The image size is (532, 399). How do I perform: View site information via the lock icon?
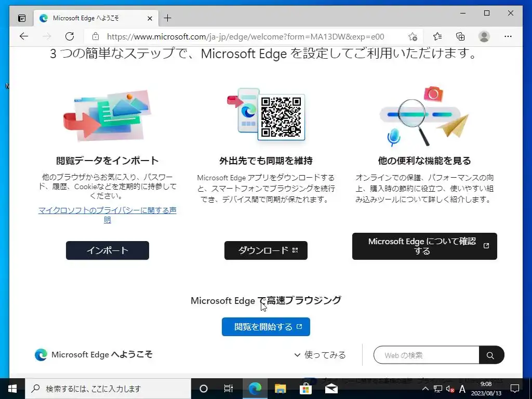[96, 36]
